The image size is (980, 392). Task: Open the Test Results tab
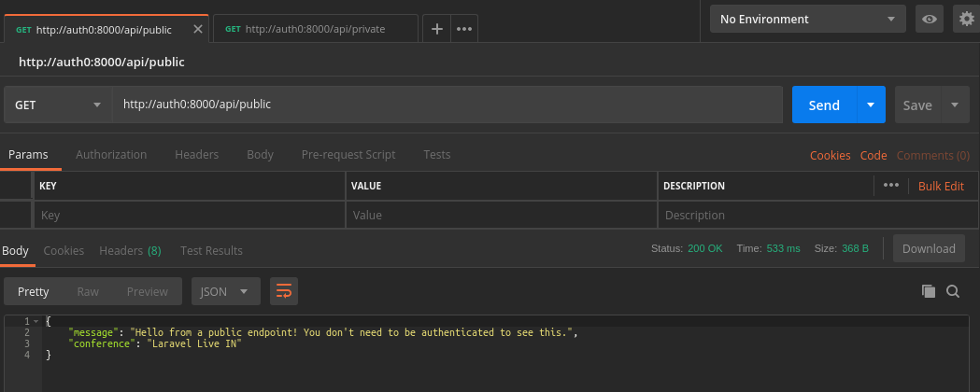(211, 250)
